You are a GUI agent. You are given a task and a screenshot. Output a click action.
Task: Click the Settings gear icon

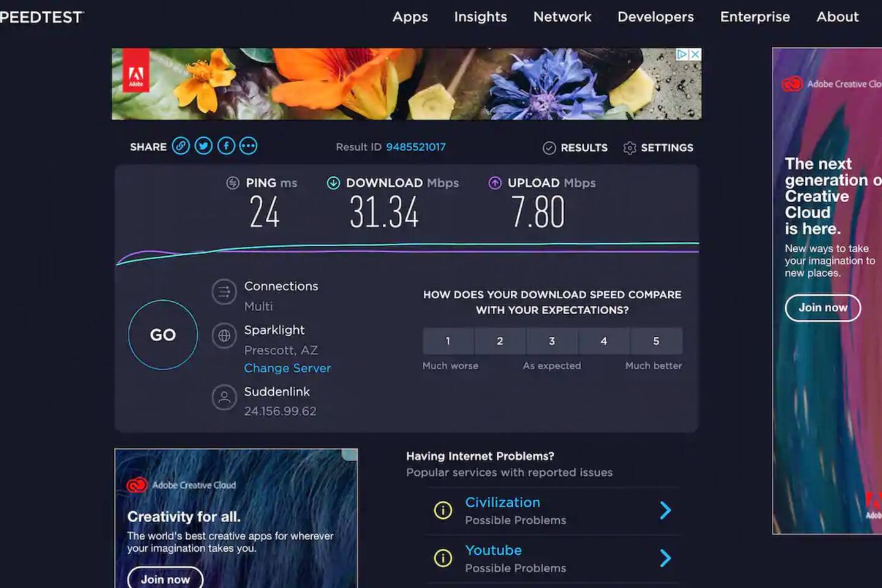(x=630, y=148)
